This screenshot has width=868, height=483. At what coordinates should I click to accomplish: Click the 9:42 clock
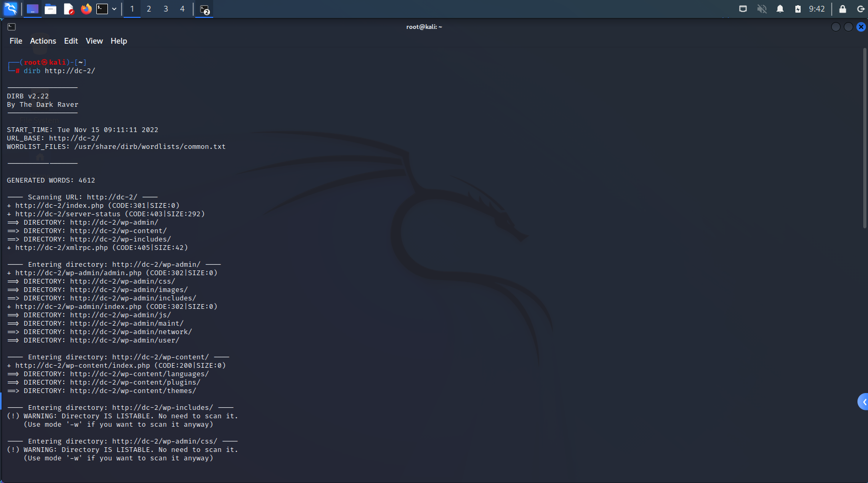pos(817,9)
